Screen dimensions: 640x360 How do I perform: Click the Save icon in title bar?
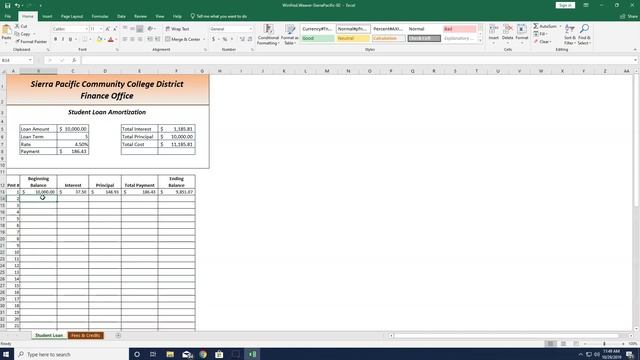[7, 5]
